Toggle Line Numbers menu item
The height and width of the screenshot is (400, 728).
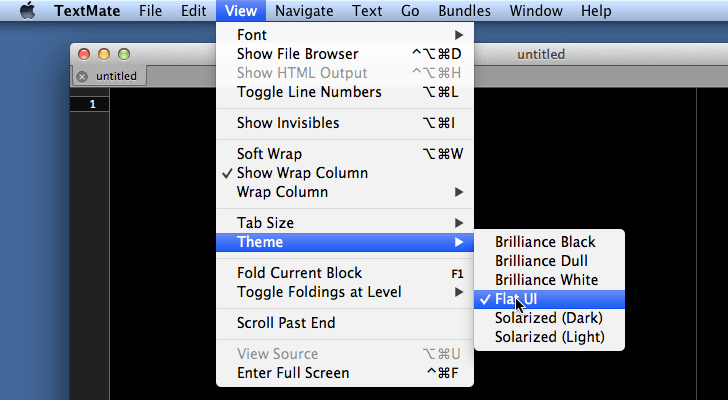(x=309, y=92)
